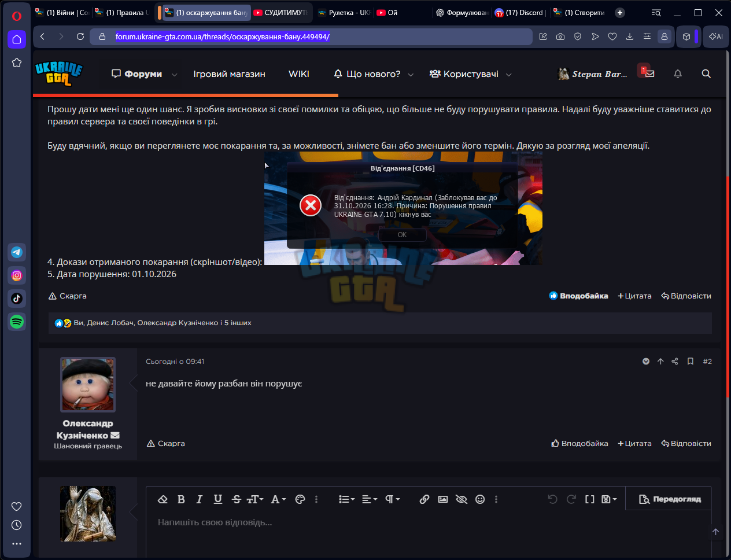Open the Telegram sidebar messenger
Image resolution: width=731 pixels, height=560 pixels.
pos(17,252)
